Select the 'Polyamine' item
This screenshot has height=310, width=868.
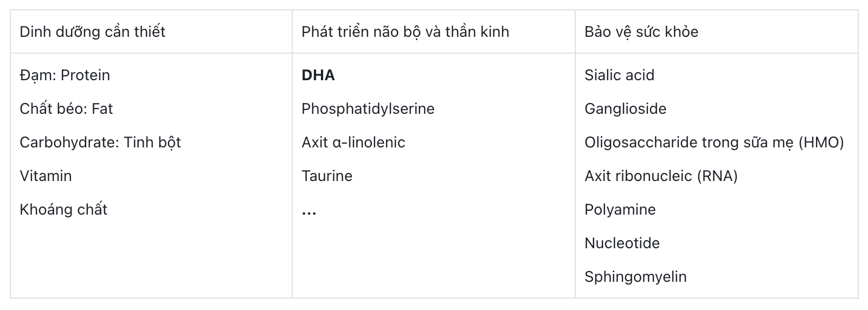(x=620, y=209)
